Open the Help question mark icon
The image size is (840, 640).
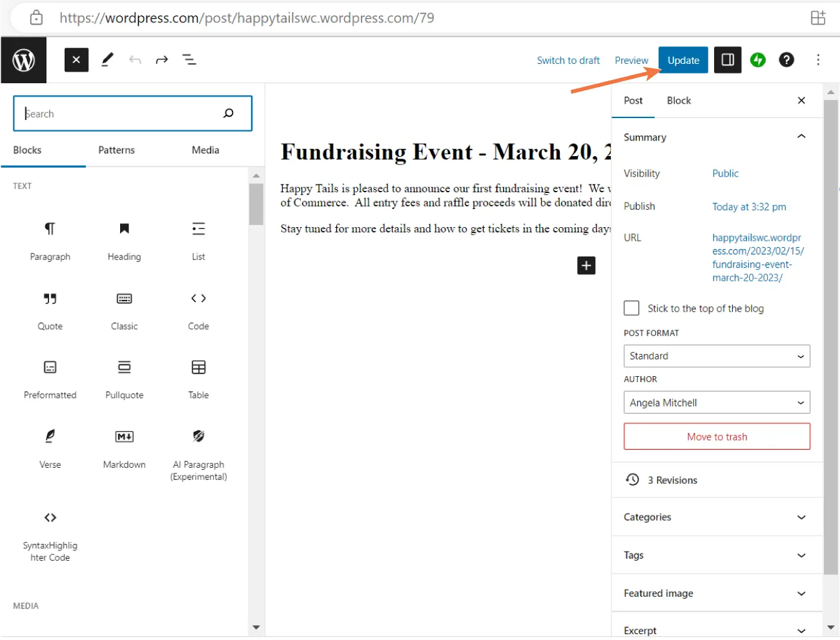point(786,59)
